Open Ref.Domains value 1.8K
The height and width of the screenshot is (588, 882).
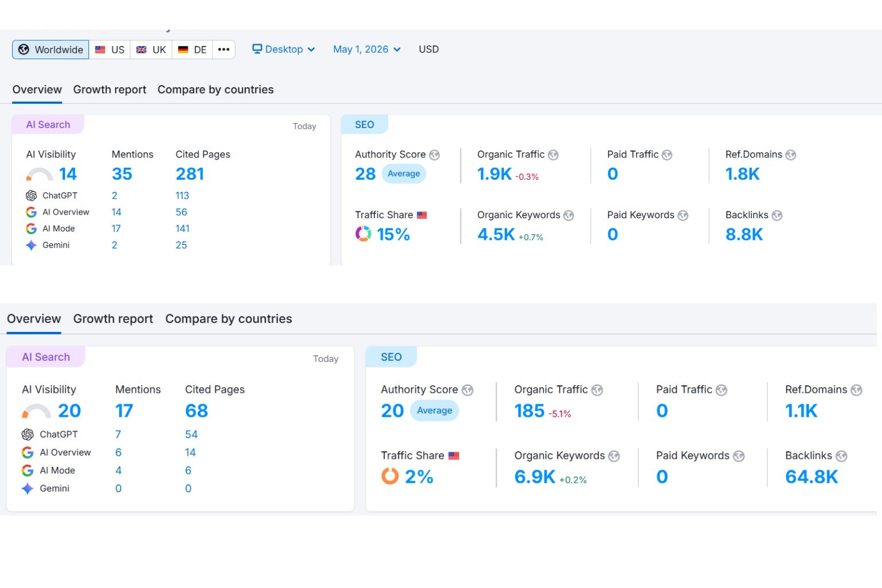point(742,174)
